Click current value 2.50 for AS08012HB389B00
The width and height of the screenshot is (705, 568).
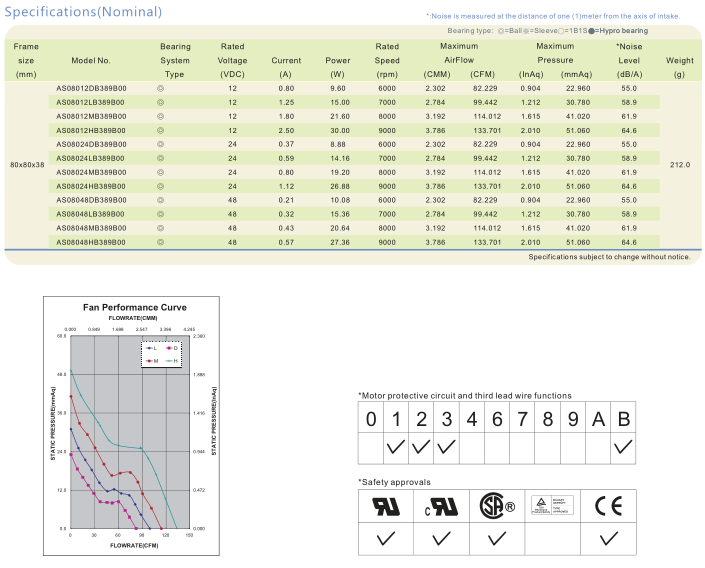coord(286,130)
